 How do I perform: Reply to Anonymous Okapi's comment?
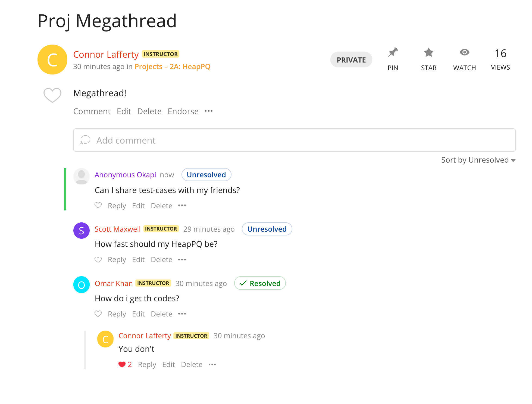point(117,206)
